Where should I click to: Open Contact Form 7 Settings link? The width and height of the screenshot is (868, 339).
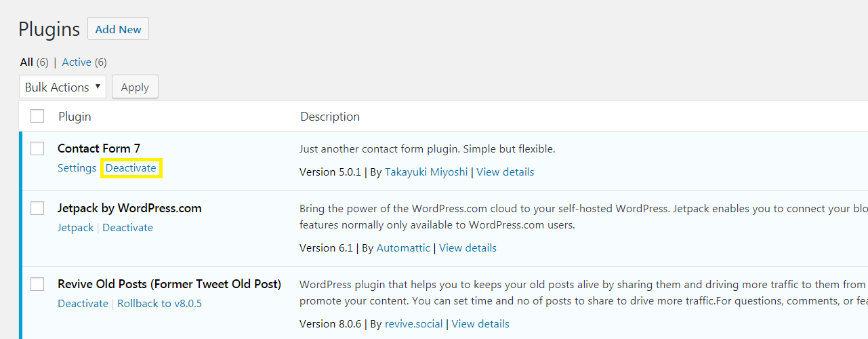pyautogui.click(x=77, y=168)
